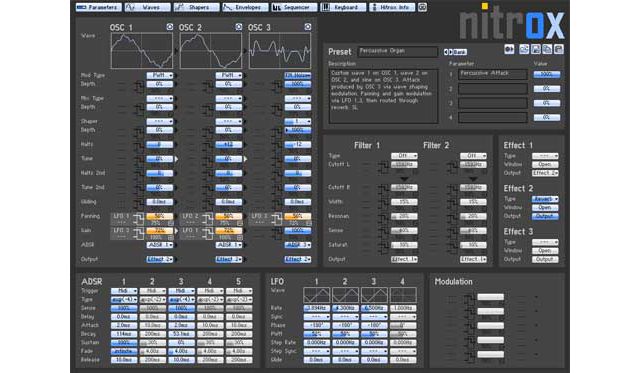Viewport: 640px width, 373px height.
Task: Open the Parameters tab
Action: tap(99, 7)
